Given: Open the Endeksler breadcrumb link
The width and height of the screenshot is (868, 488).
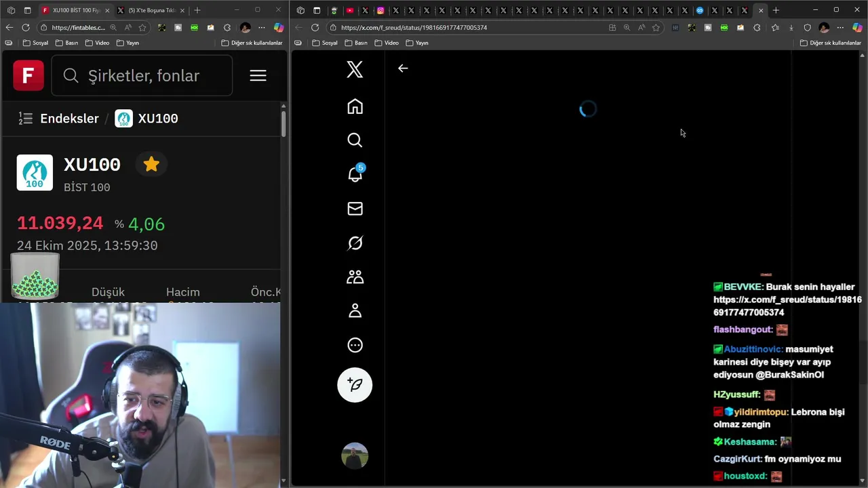Looking at the screenshot, I should coord(69,119).
